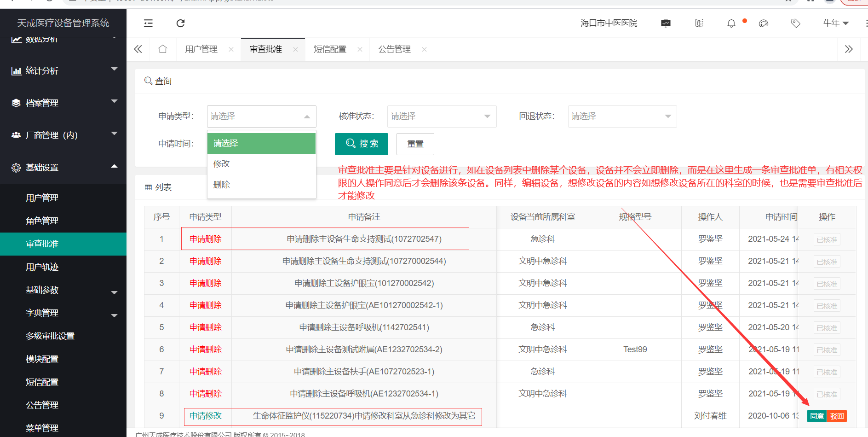Click the 基础设置 gear icon
The height and width of the screenshot is (437, 868).
16,168
